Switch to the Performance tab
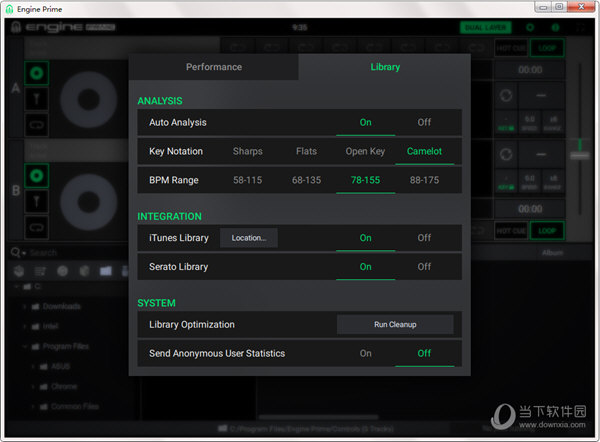This screenshot has width=600, height=442. pyautogui.click(x=214, y=67)
